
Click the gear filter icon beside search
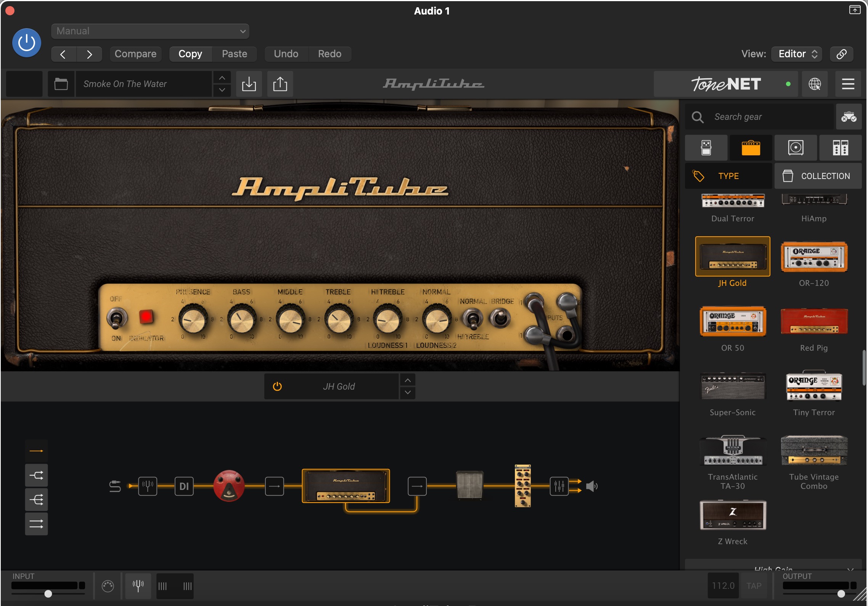pyautogui.click(x=849, y=117)
